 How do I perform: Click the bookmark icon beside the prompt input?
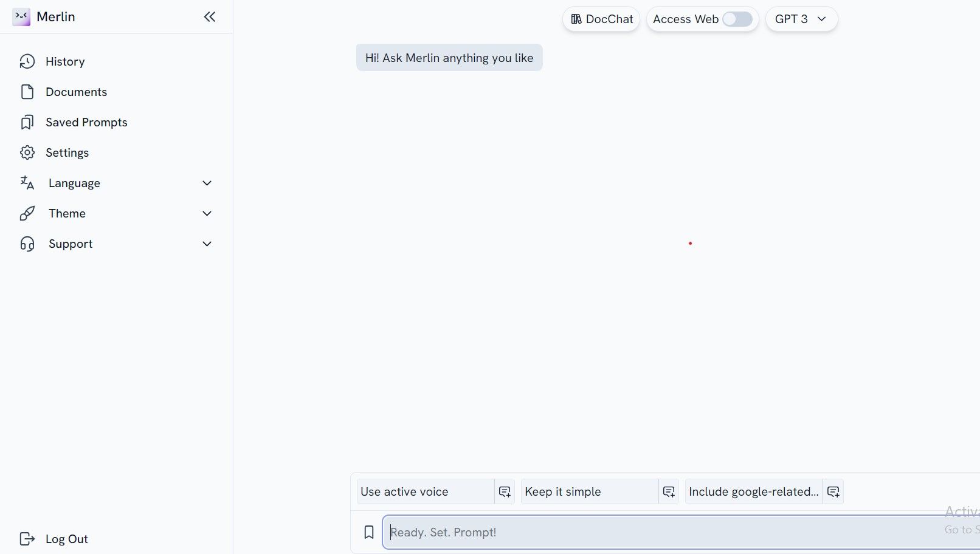(x=369, y=532)
